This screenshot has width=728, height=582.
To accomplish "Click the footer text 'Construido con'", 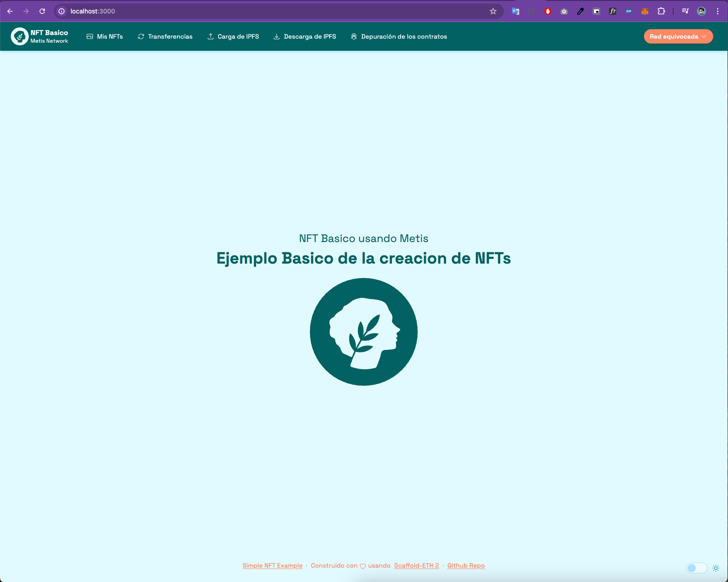I will (x=334, y=565).
